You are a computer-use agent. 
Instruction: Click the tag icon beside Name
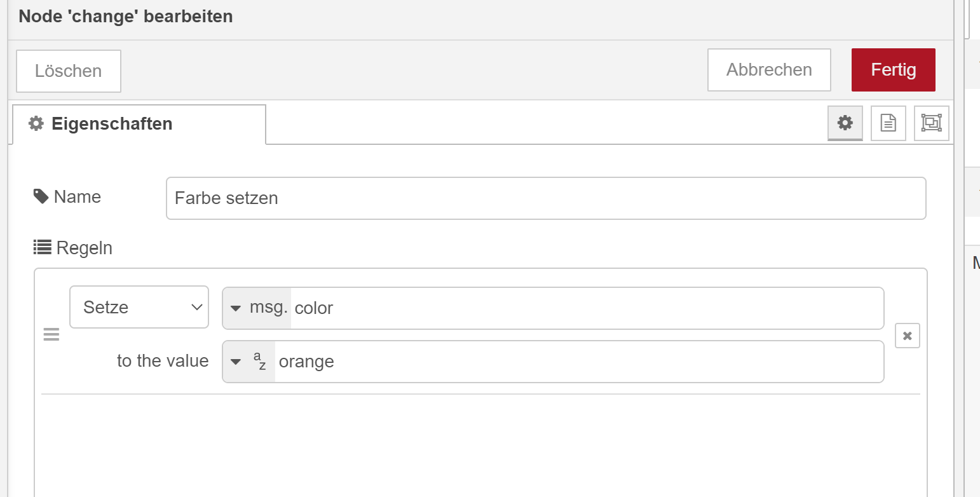click(41, 196)
